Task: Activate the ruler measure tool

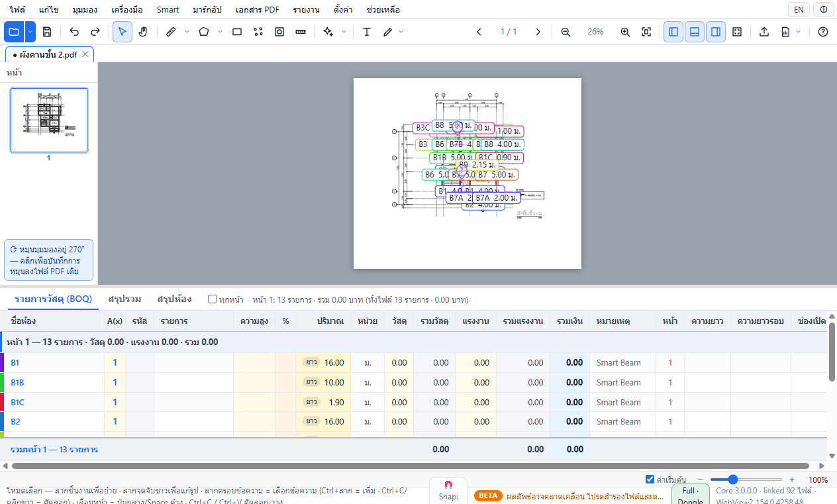Action: pyautogui.click(x=170, y=32)
